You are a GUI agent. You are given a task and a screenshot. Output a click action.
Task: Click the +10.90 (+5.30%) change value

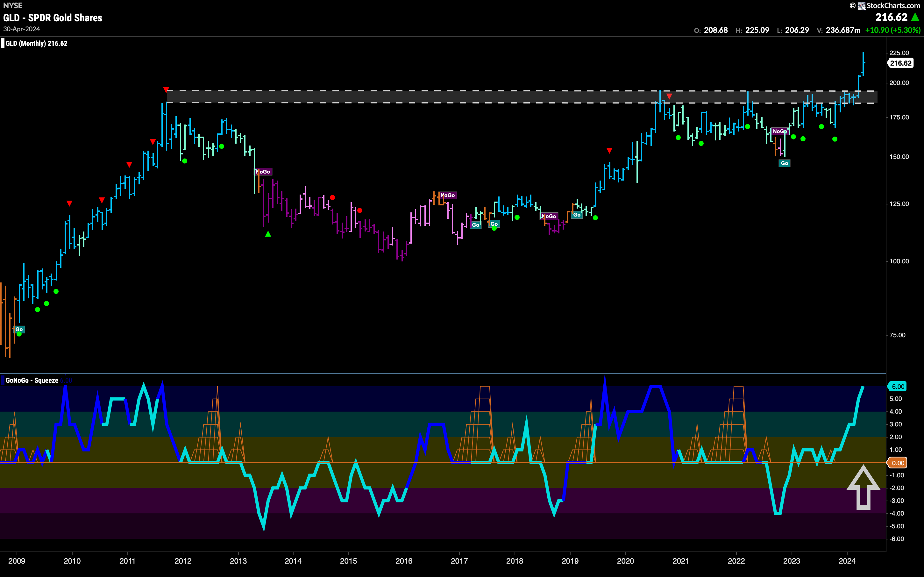[x=893, y=30]
